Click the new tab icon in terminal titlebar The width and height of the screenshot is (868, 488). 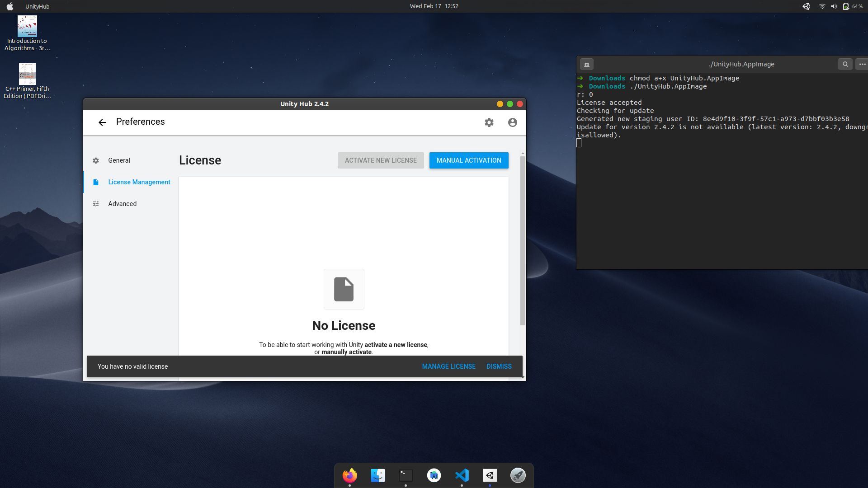pos(587,64)
